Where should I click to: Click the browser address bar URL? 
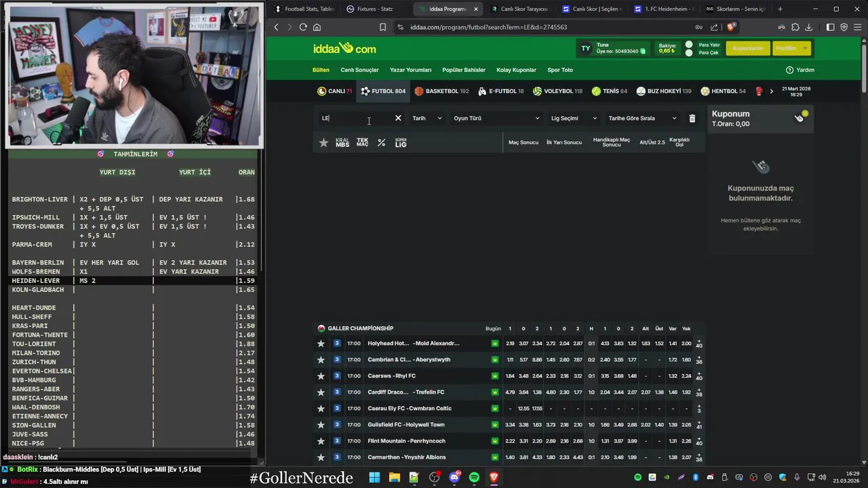coord(488,27)
